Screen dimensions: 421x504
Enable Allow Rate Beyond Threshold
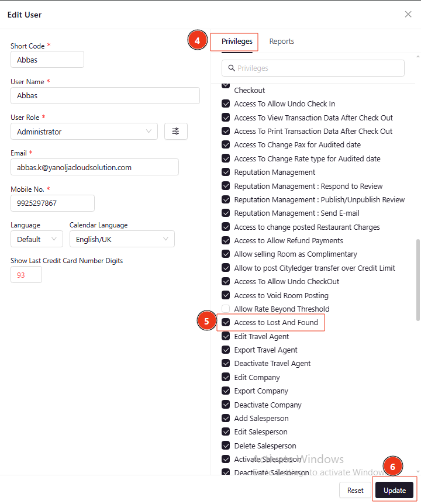click(x=226, y=309)
